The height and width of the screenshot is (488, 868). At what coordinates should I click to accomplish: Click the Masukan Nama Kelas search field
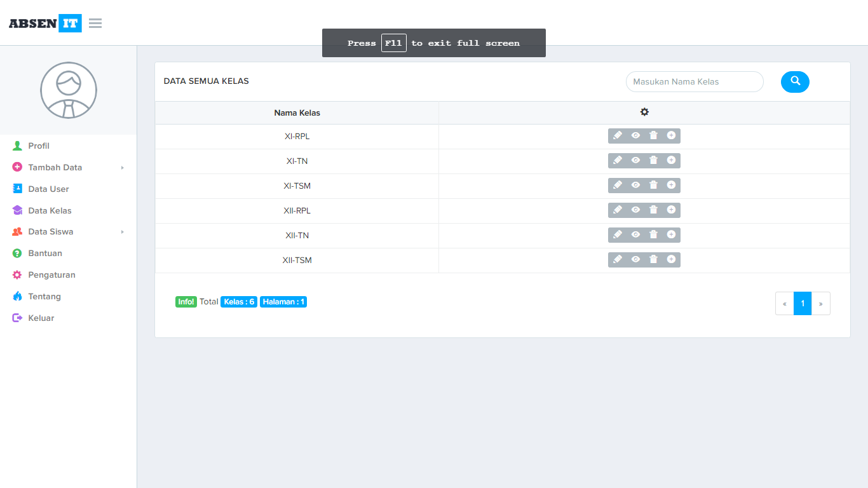[694, 81]
